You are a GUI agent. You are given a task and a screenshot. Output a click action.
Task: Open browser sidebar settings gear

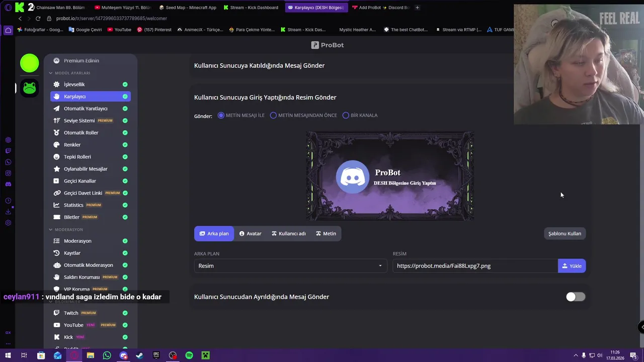(8, 223)
